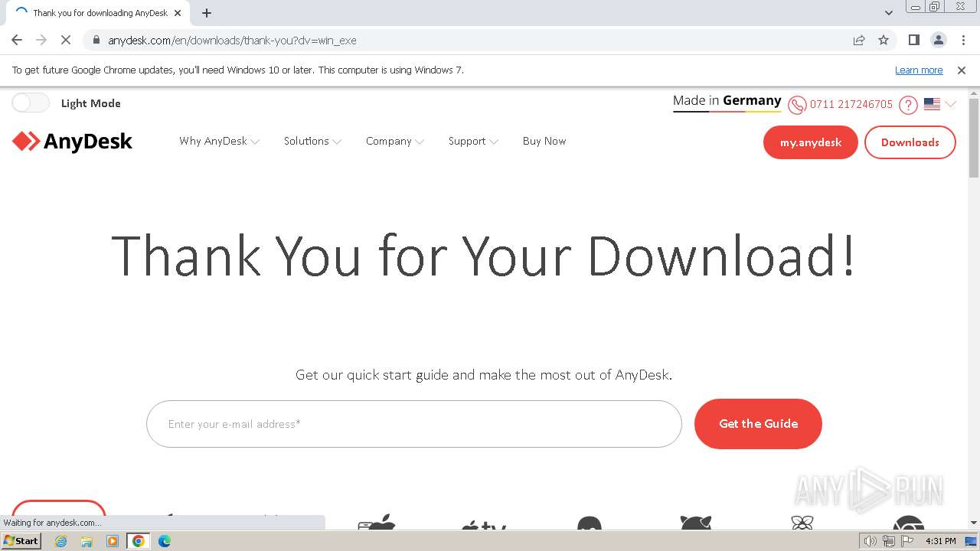Go forward in browser history
The image size is (980, 551).
[x=41, y=40]
